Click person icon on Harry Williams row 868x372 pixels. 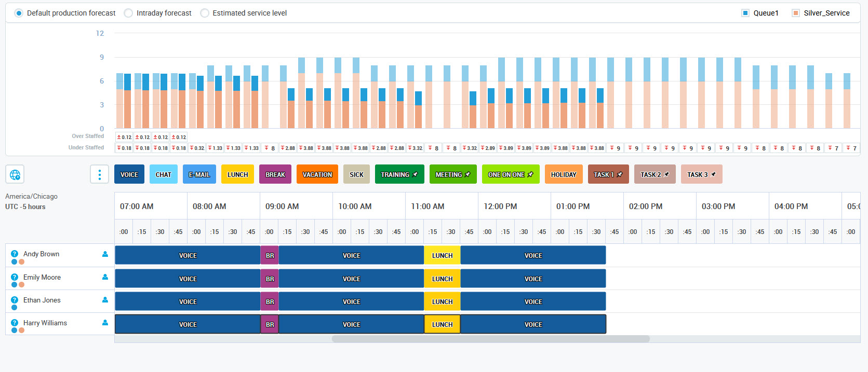point(105,323)
